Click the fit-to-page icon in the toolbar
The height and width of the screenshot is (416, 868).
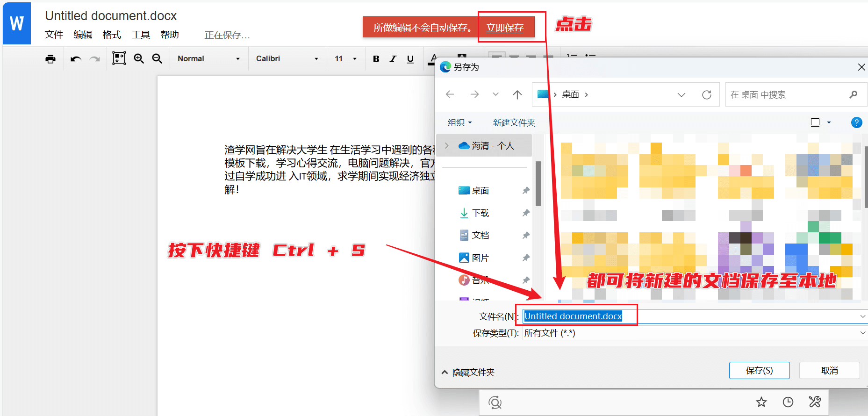[x=119, y=58]
